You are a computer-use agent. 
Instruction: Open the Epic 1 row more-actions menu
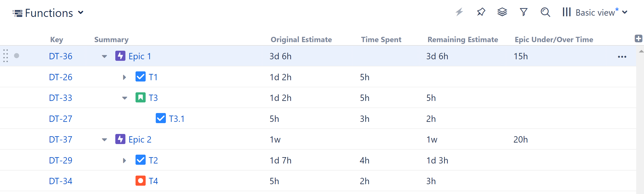pos(622,57)
